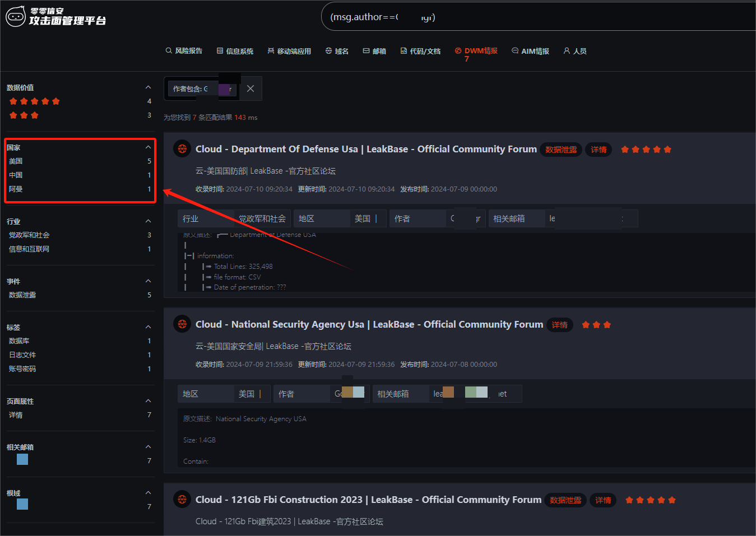
Task: Click the DWM情报 tab icon
Action: point(458,51)
